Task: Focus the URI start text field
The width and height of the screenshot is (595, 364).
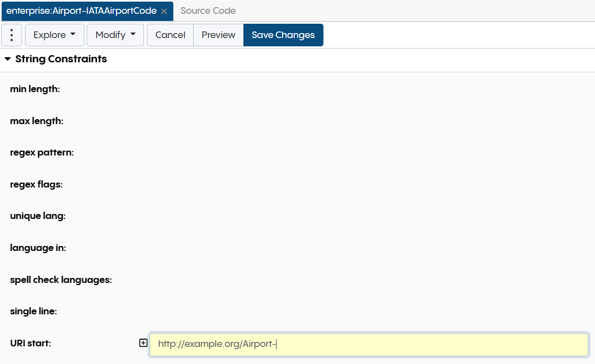Action: 369,344
